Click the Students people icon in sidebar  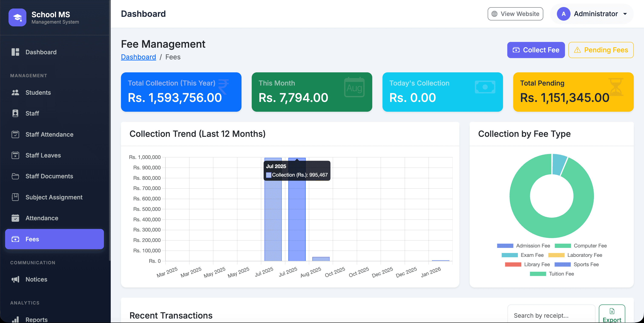(x=15, y=92)
